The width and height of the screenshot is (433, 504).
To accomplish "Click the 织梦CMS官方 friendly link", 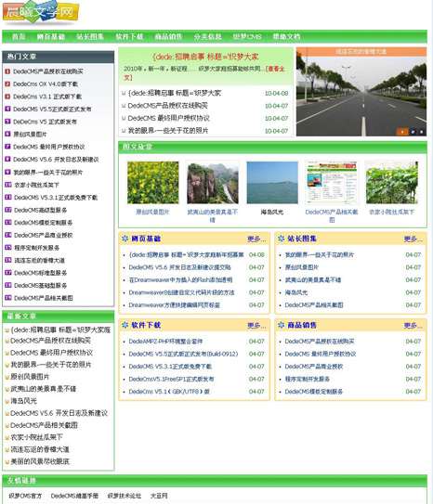I will (25, 496).
